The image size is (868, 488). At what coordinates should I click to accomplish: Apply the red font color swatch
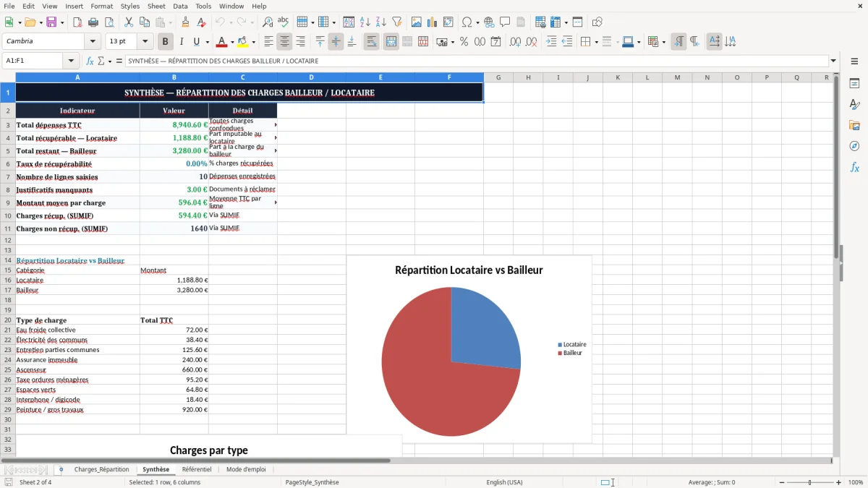click(x=222, y=42)
